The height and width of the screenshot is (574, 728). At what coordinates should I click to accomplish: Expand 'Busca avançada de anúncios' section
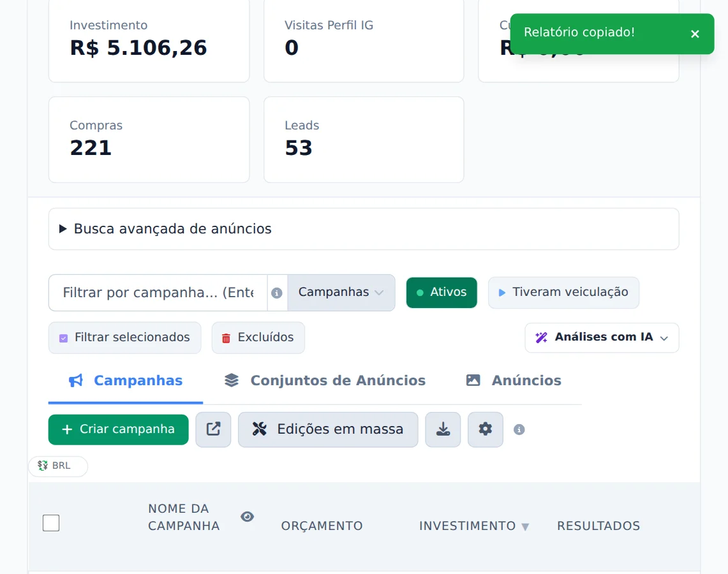click(x=364, y=229)
